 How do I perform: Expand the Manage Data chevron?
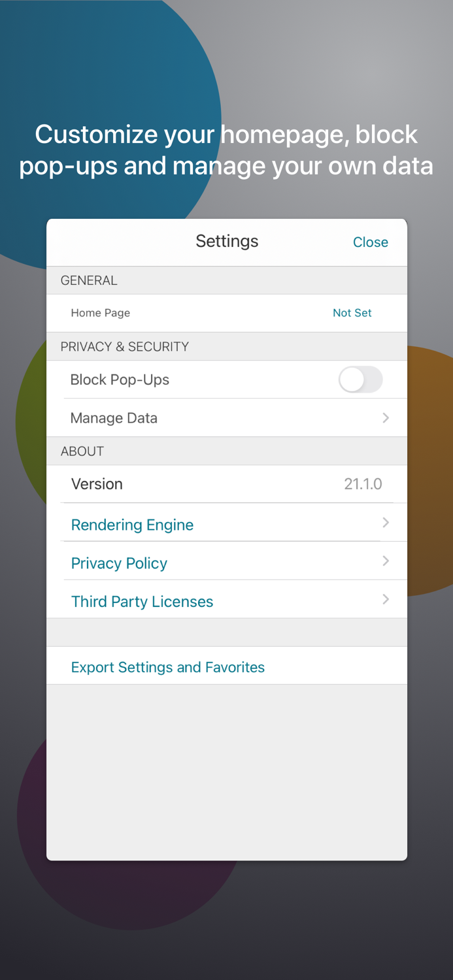[386, 417]
